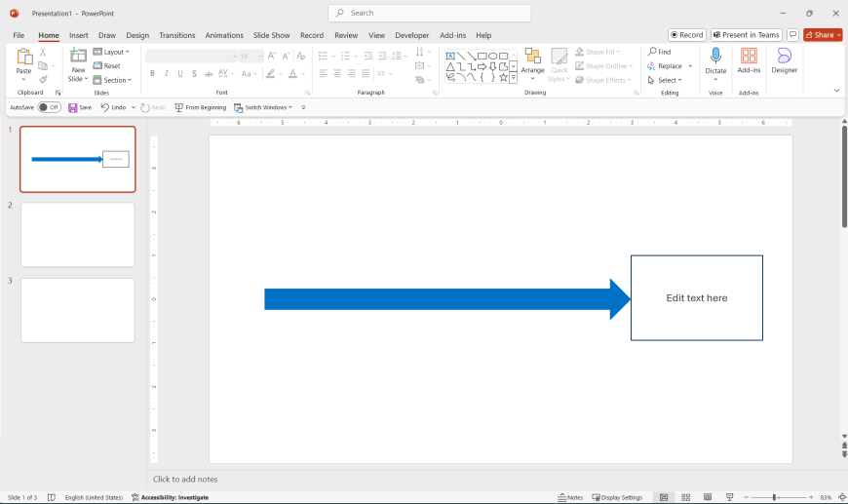Screen dimensions: 848x504
Task: Click Save in Quick Access Toolbar
Action: [80, 107]
